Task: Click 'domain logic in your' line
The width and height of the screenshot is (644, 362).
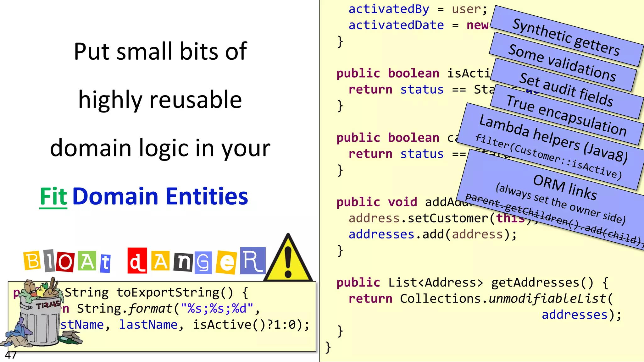Action: 160,148
